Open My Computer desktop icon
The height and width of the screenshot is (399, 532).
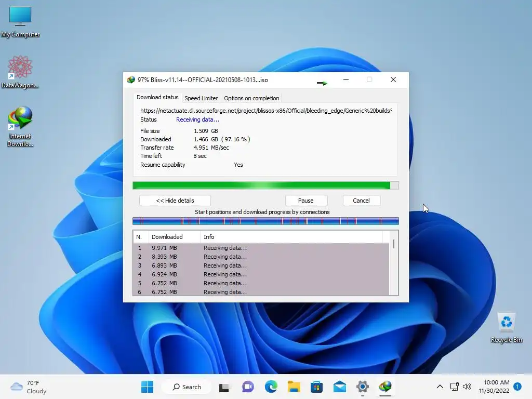(x=20, y=22)
